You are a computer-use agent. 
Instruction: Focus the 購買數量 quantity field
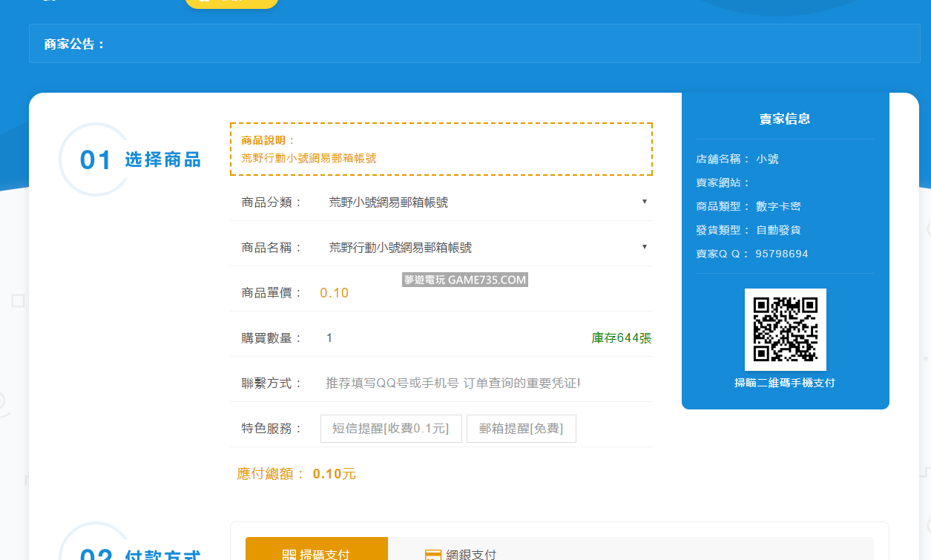point(445,338)
